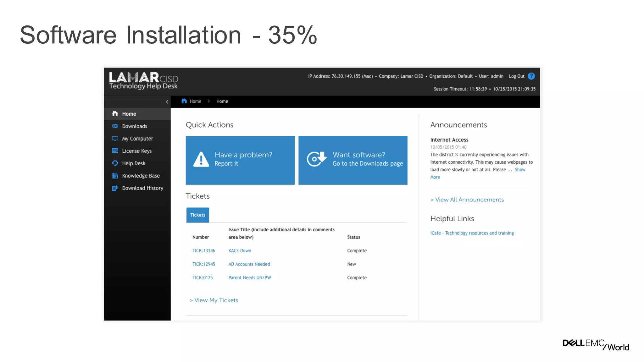Click the View My Tickets link
Image resolution: width=644 pixels, height=362 pixels.
214,300
